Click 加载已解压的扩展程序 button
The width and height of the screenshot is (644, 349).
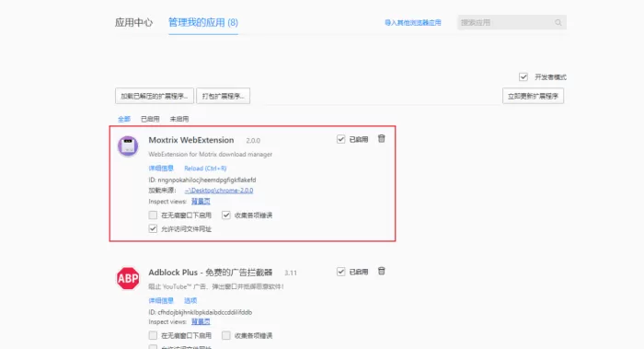click(x=155, y=96)
